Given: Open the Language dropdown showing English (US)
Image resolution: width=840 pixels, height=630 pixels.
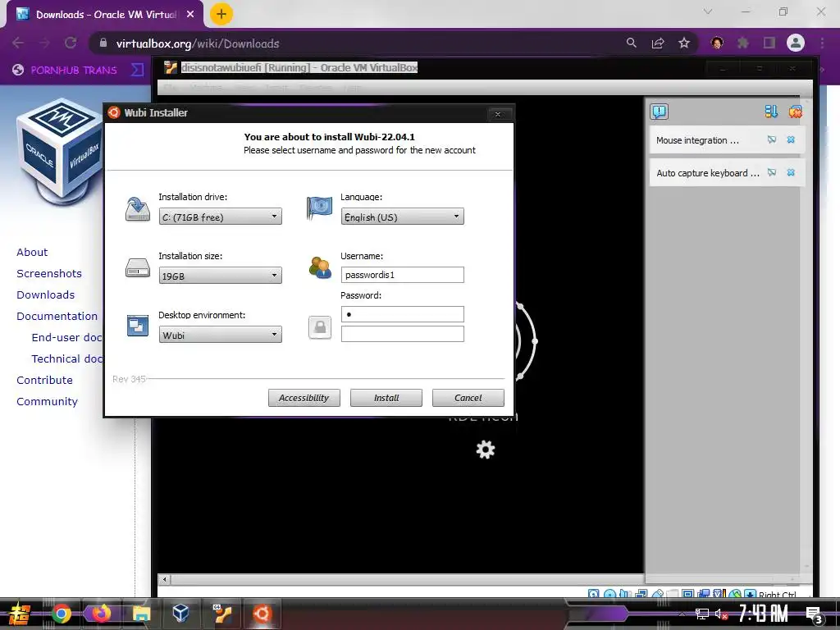Looking at the screenshot, I should pos(402,217).
